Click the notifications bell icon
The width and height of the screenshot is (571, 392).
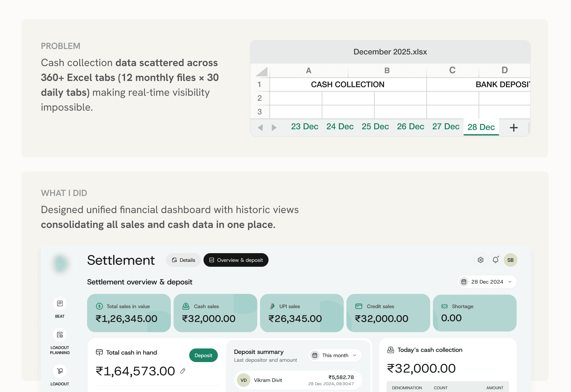tap(495, 260)
